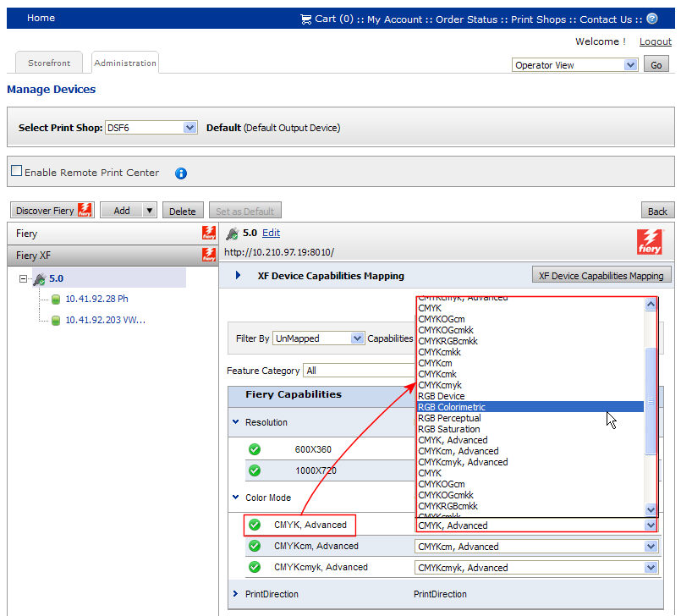
Task: Open the Fiery XF accordion section
Action: [x=113, y=256]
